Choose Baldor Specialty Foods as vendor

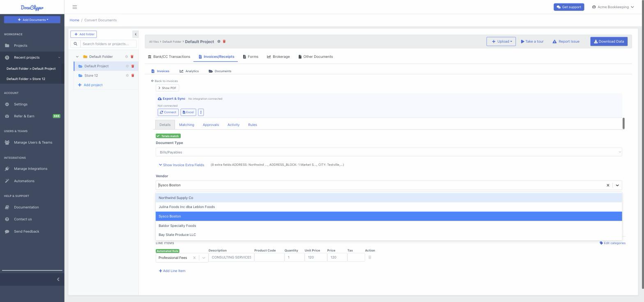point(389,226)
